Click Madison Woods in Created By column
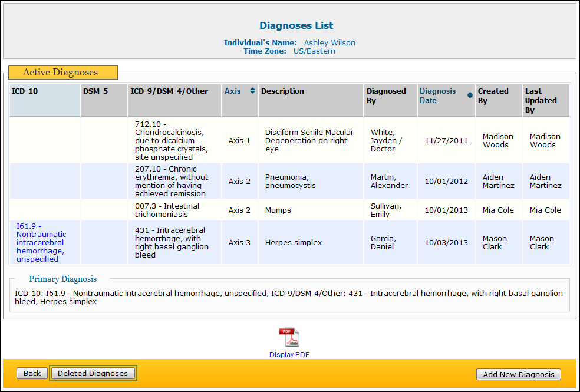This screenshot has width=580, height=392. 498,140
